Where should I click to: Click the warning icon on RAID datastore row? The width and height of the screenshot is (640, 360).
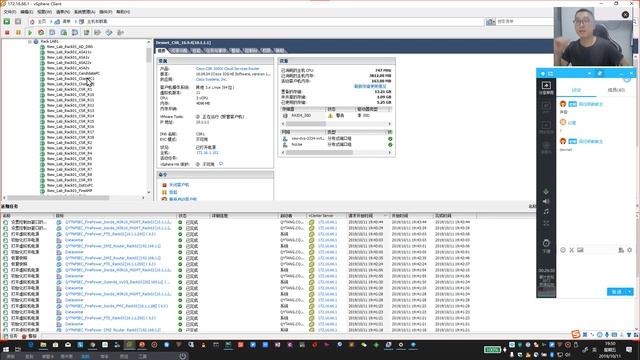tap(331, 116)
